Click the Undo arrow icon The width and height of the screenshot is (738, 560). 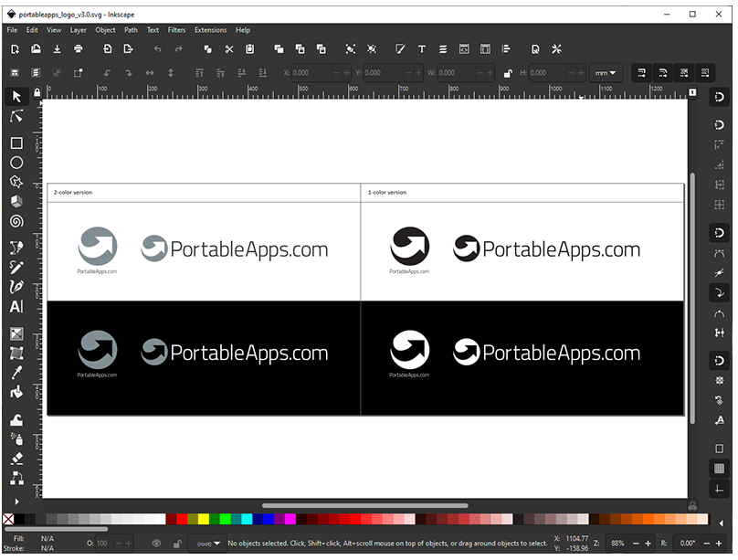pos(158,49)
